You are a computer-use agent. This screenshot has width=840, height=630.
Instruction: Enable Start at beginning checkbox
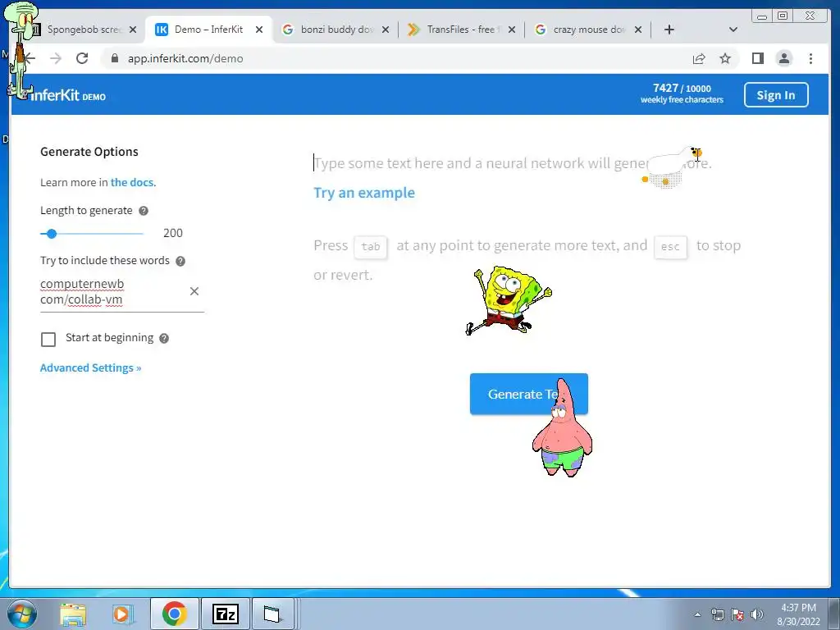pyautogui.click(x=48, y=339)
